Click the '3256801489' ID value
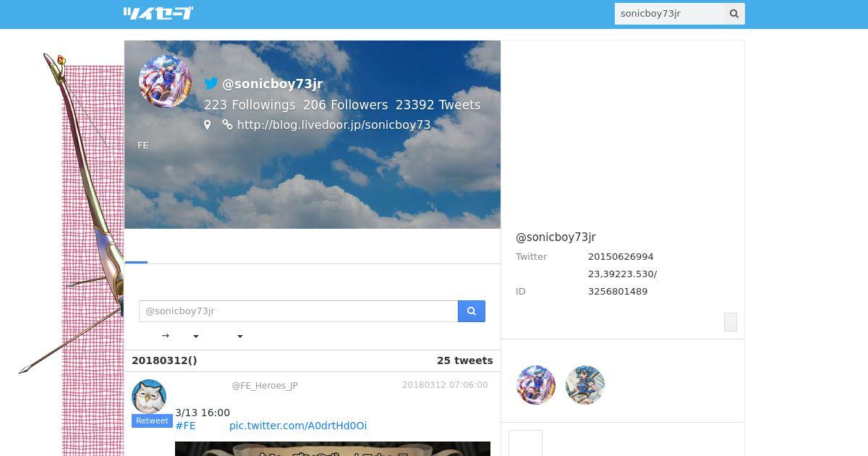 (x=618, y=292)
